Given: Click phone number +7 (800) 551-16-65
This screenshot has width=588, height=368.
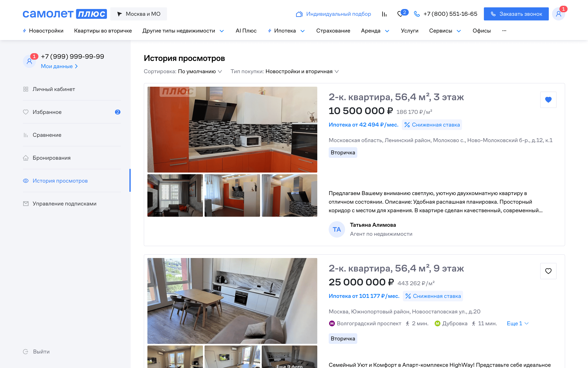Looking at the screenshot, I should [450, 14].
